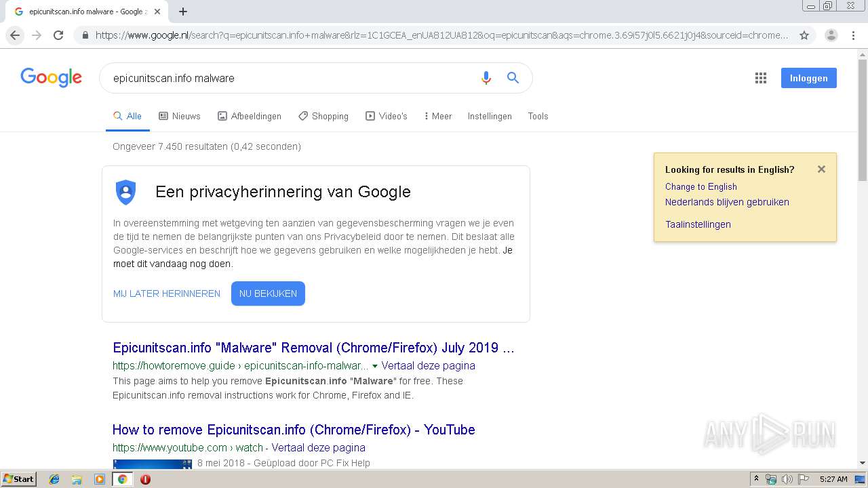Image resolution: width=868 pixels, height=488 pixels.
Task: Select the Chrome taskbar icon
Action: pos(122,479)
